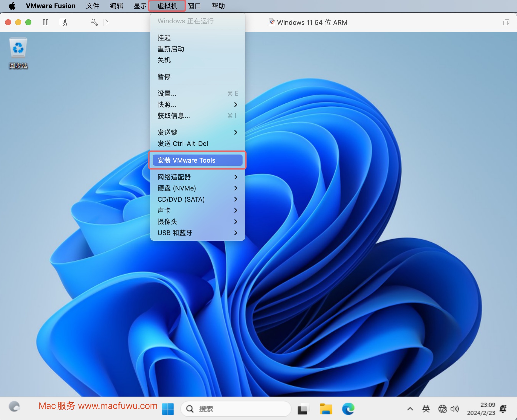Minimize the VM window yellow button
The height and width of the screenshot is (420, 517).
click(18, 22)
